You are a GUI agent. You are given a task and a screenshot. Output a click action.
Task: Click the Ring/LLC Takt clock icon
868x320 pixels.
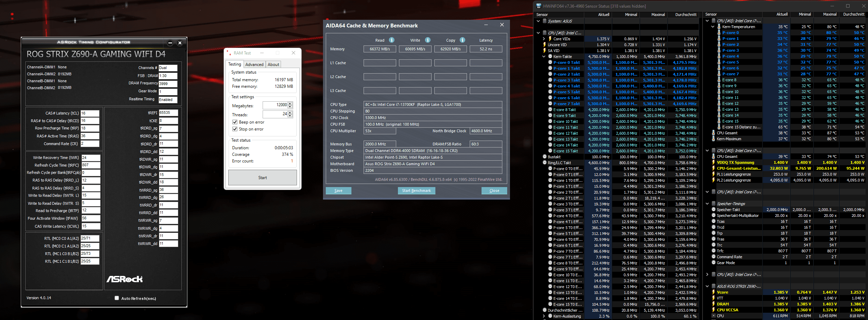545,163
